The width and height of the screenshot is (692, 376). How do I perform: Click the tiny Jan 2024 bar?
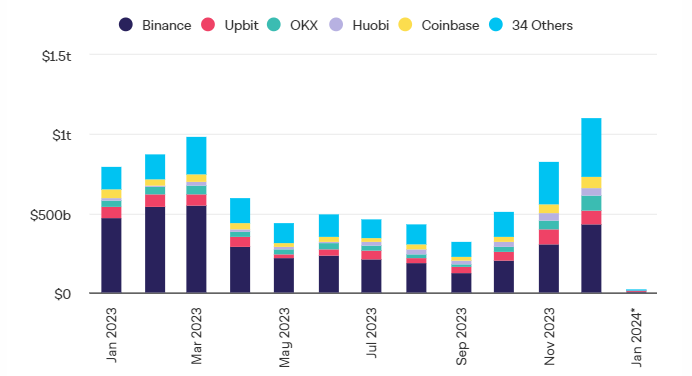tap(636, 291)
